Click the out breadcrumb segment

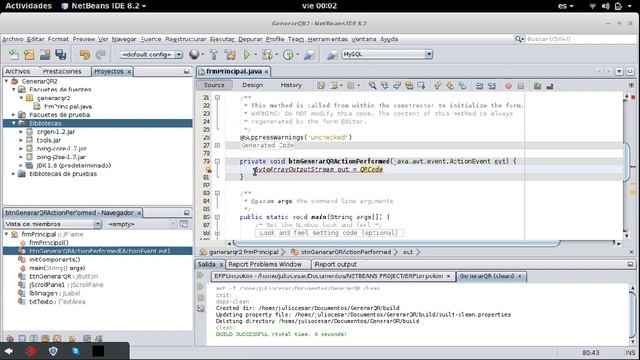[x=408, y=252]
